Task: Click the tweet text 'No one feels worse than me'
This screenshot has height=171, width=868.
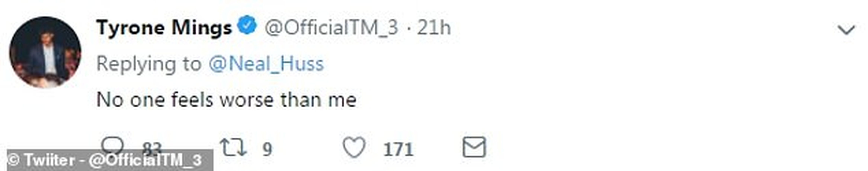Action: tap(226, 100)
